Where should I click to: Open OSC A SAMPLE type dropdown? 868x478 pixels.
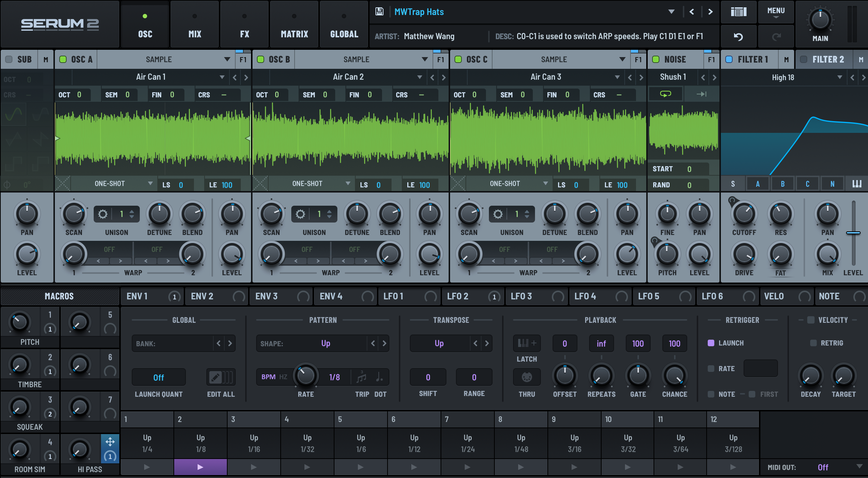[x=165, y=59]
